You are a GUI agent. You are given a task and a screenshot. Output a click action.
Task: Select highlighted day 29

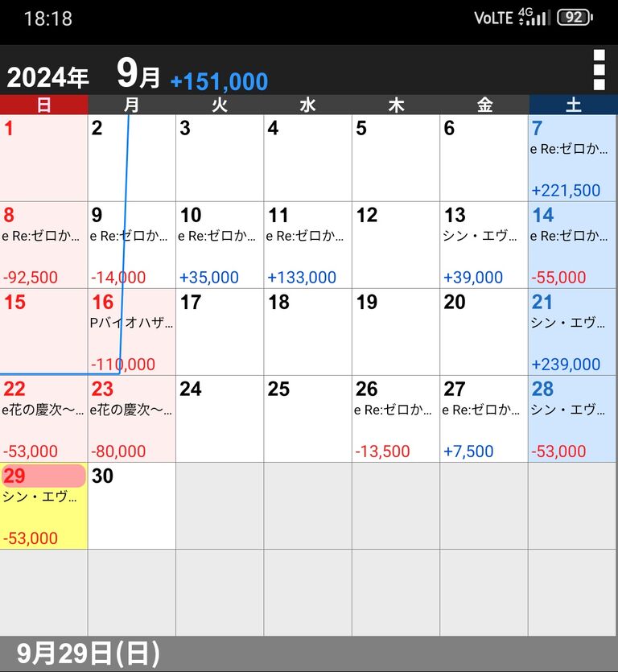pyautogui.click(x=43, y=506)
